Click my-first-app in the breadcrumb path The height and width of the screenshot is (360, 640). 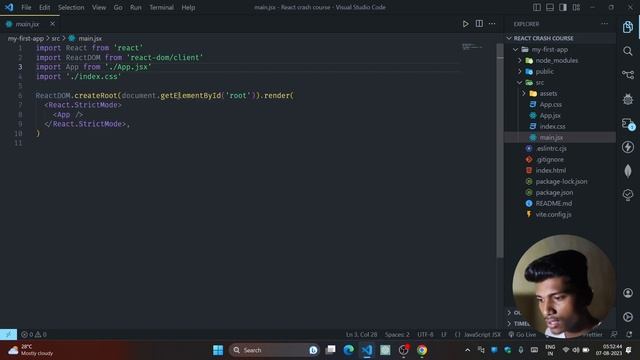pyautogui.click(x=26, y=38)
